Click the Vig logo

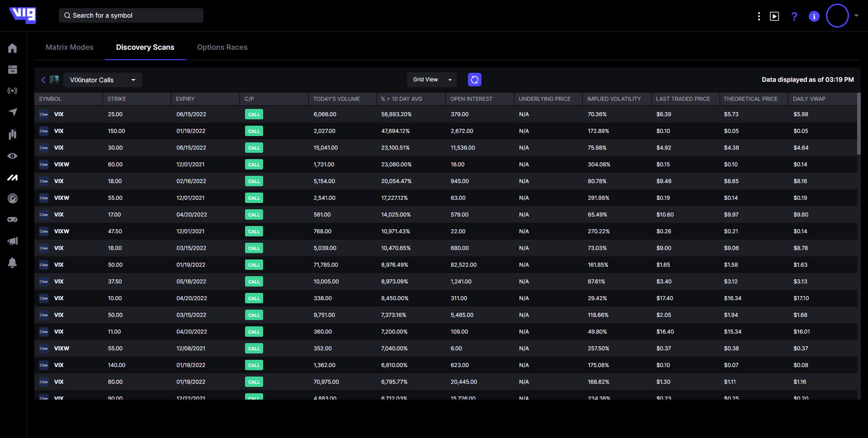coord(23,15)
